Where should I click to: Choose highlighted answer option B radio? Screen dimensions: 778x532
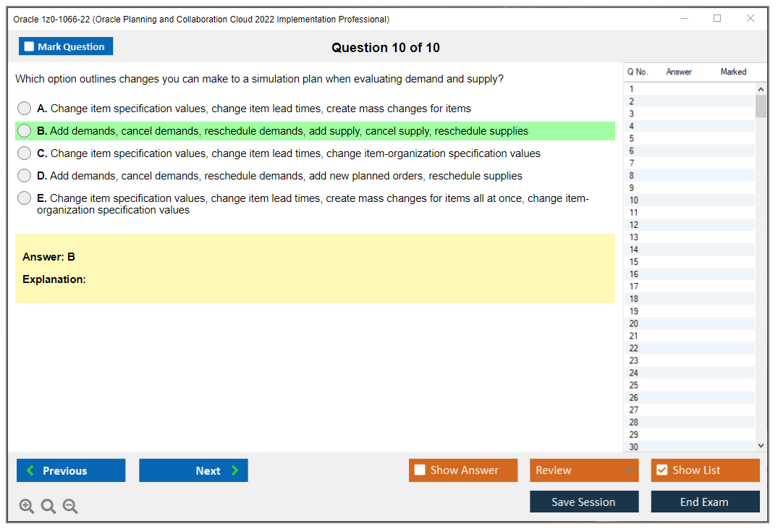[x=25, y=131]
